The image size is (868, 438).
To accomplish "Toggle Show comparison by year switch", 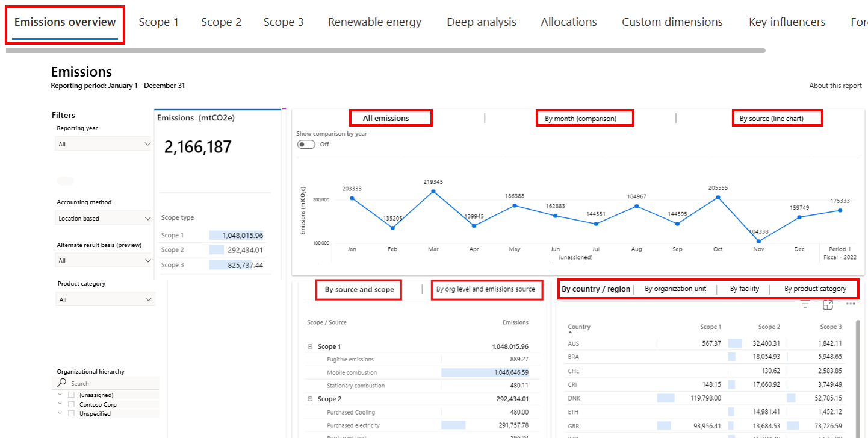I will [x=306, y=145].
